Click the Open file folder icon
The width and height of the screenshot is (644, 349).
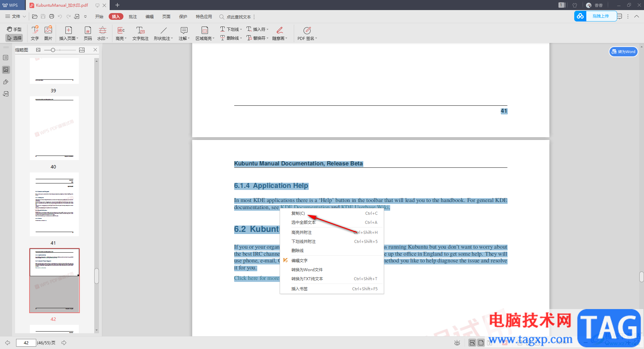[x=35, y=16]
